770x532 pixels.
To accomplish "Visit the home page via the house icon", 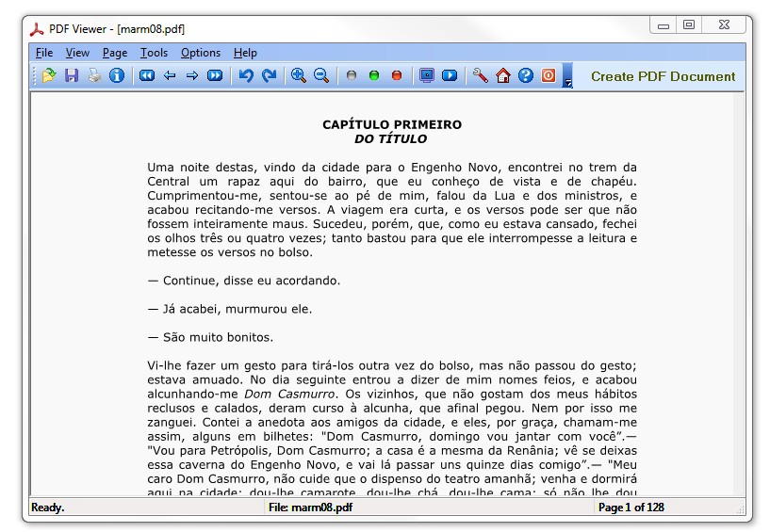I will tap(503, 75).
